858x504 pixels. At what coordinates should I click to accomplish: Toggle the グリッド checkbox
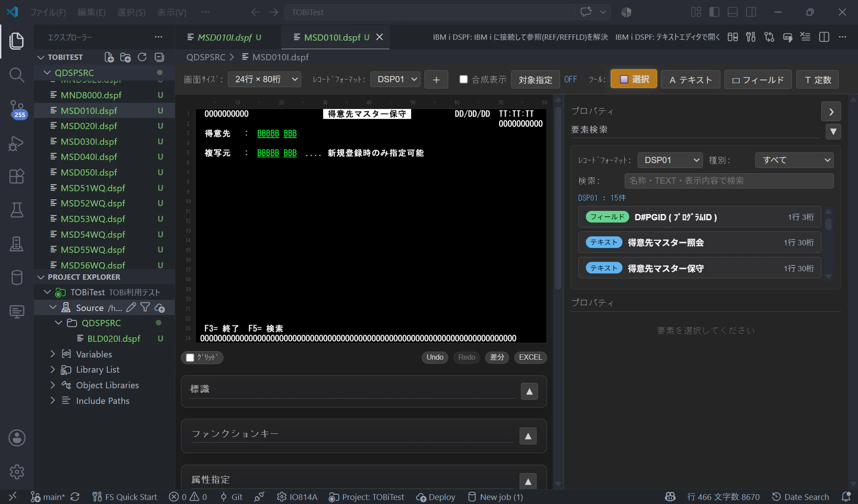(x=190, y=357)
